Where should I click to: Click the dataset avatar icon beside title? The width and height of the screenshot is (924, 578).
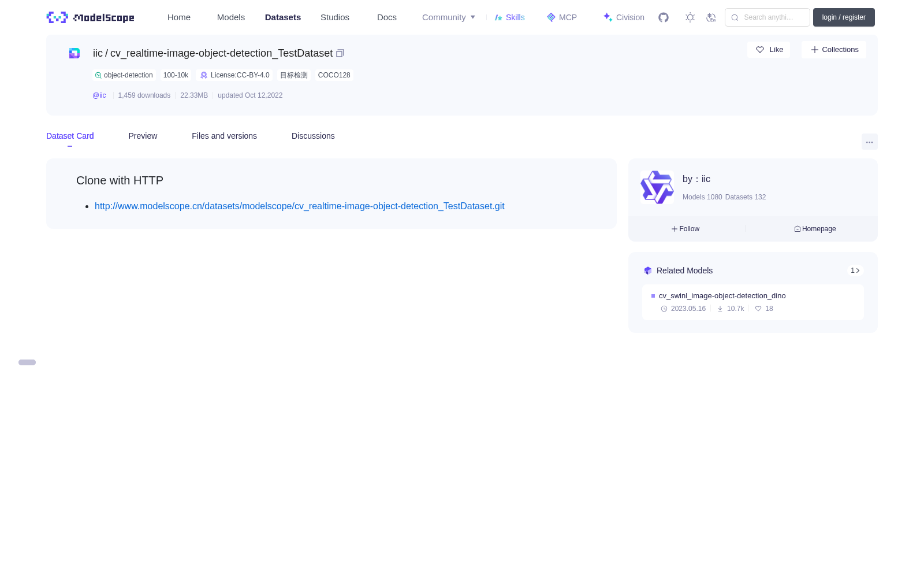[x=74, y=53]
